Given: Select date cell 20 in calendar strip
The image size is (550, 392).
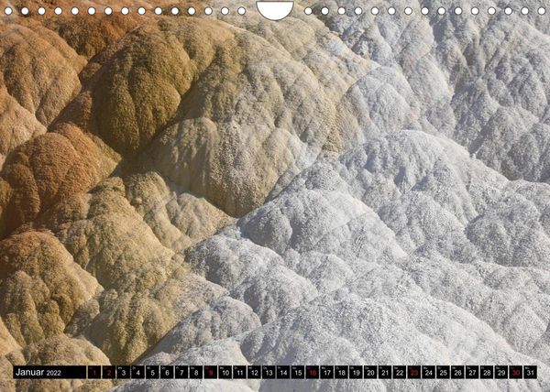Looking at the screenshot, I should click(x=370, y=373).
